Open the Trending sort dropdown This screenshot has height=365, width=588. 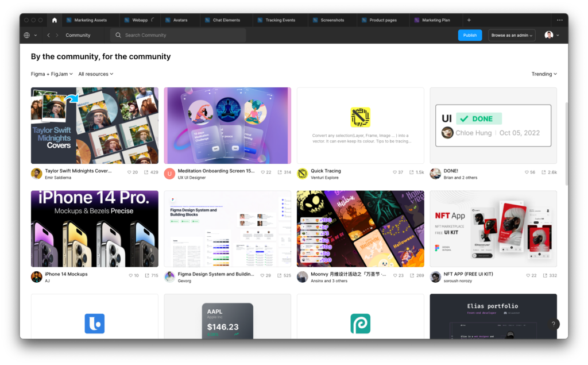(544, 74)
